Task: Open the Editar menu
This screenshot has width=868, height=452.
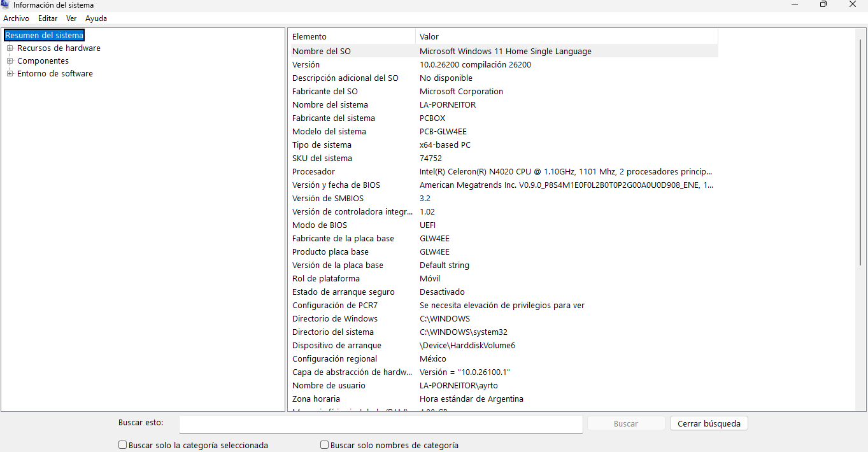Action: point(48,18)
